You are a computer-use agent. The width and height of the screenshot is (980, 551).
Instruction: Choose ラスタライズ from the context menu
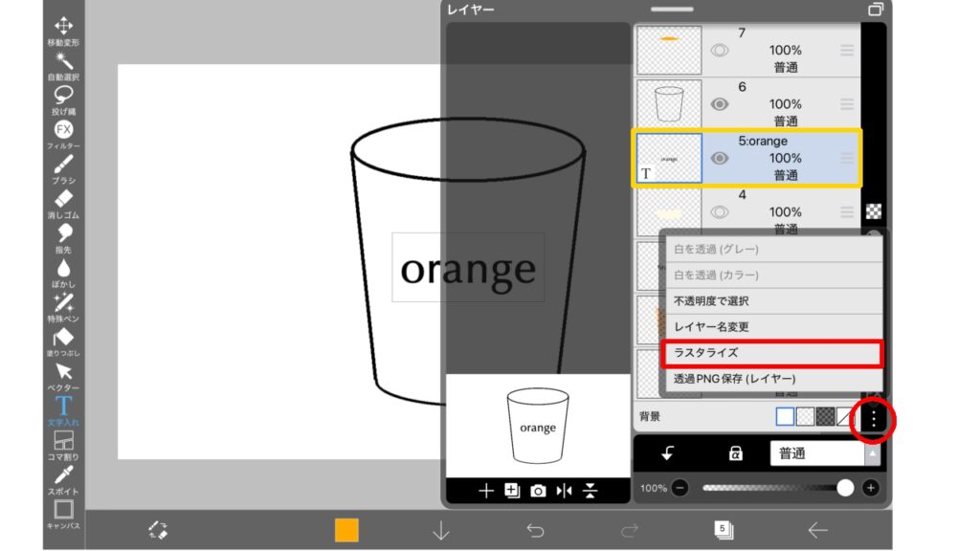pos(770,353)
